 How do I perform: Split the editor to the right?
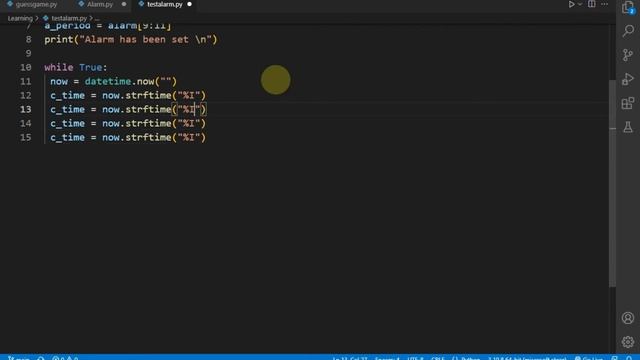(x=591, y=4)
